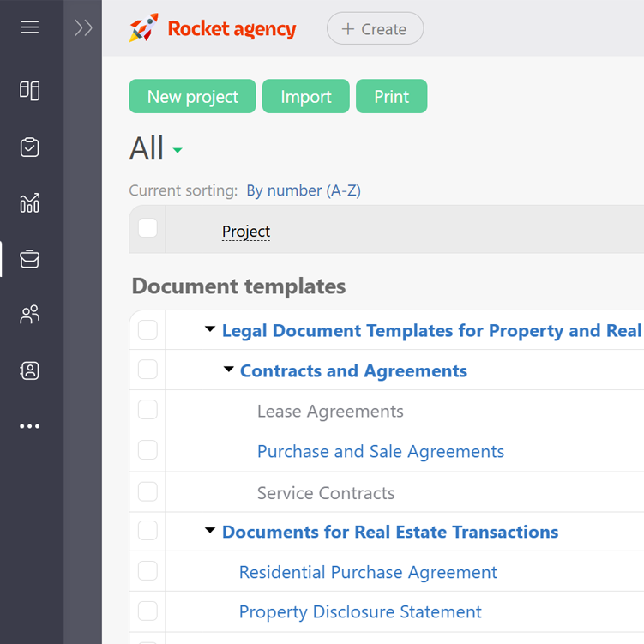The height and width of the screenshot is (644, 644).
Task: Collapse Documents for Real Estate Transactions arrow
Action: tap(210, 530)
